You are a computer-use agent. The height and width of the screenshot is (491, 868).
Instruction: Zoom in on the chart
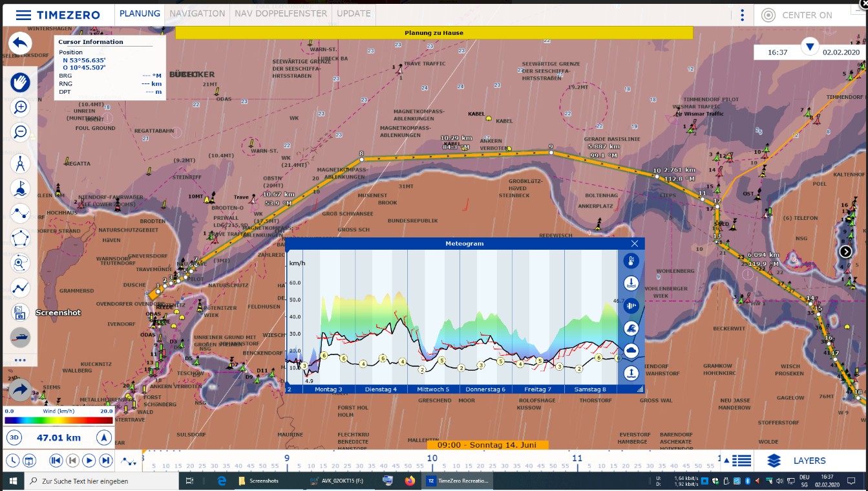(x=20, y=107)
